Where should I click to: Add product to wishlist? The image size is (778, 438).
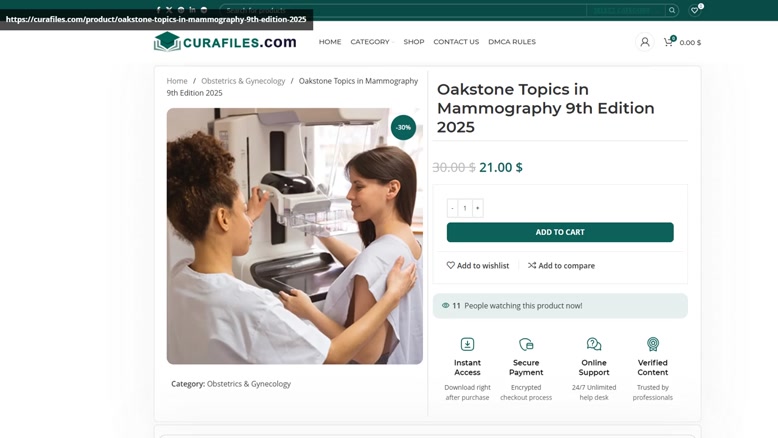[478, 265]
